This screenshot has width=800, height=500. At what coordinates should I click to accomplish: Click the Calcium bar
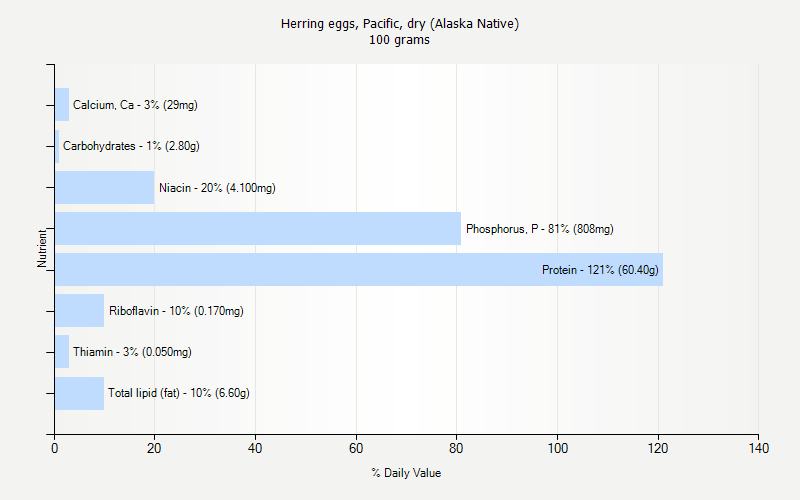[x=62, y=105]
